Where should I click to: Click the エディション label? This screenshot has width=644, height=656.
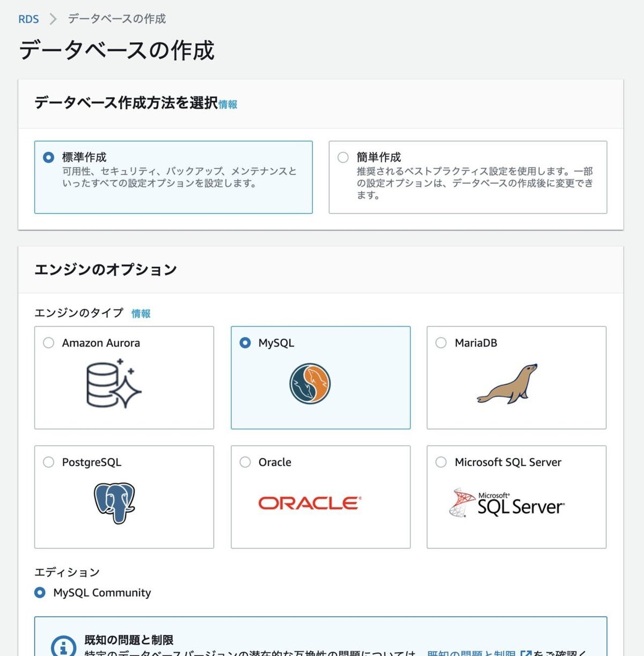(67, 572)
